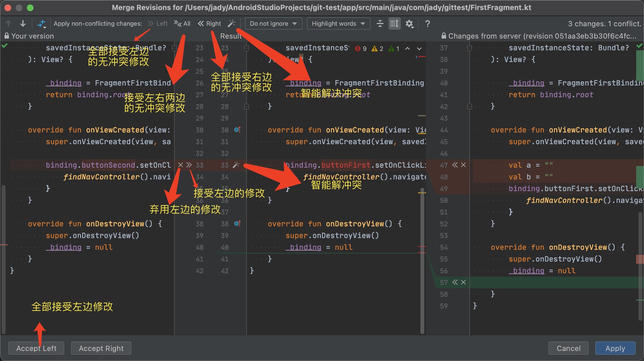Open help via the question mark icon

427,24
